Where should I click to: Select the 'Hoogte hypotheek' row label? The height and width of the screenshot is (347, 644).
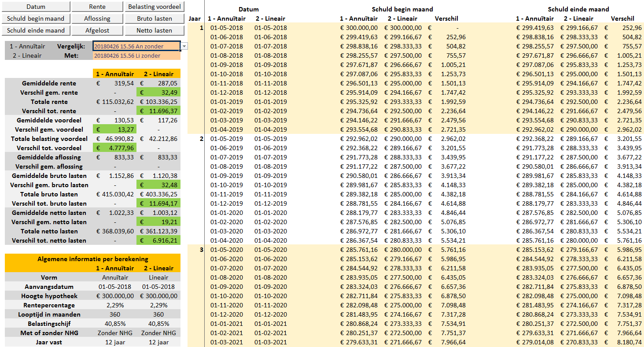[x=49, y=296]
